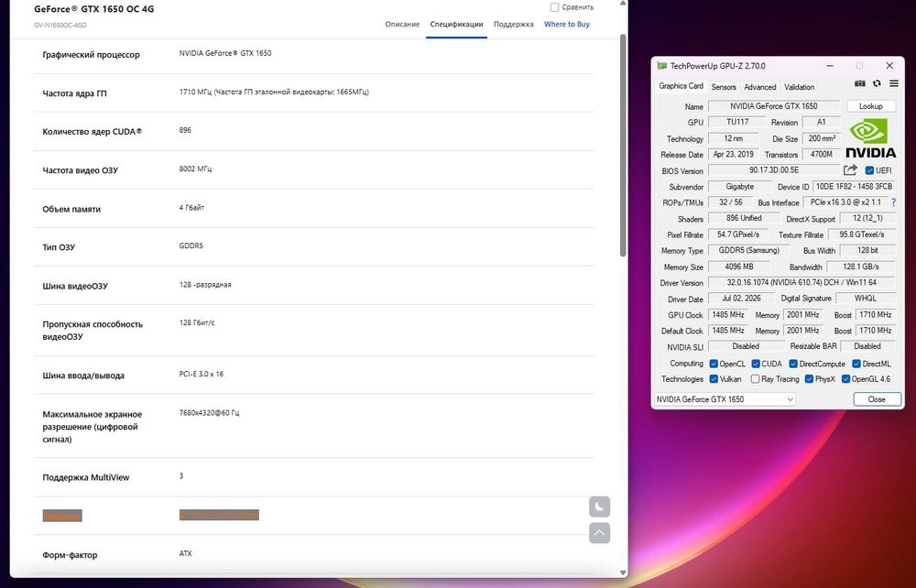The image size is (916, 588).
Task: Open the Поддержка tab
Action: 514,25
